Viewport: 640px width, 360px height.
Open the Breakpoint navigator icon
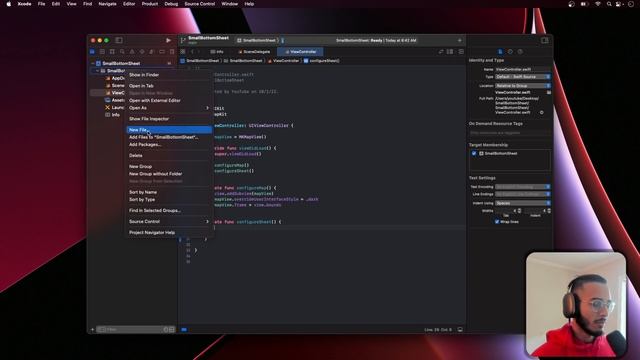click(x=162, y=52)
